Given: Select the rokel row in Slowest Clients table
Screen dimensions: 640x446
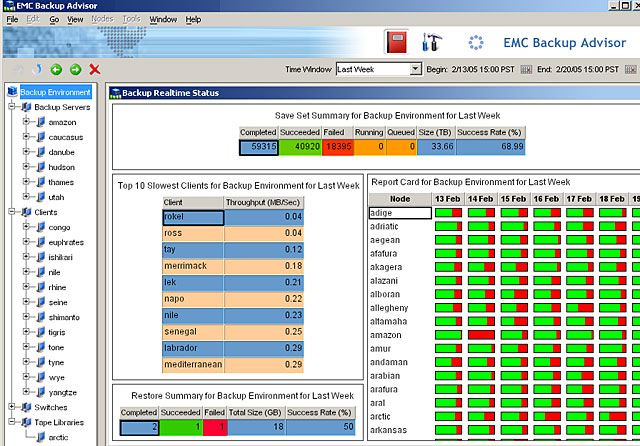Looking at the screenshot, I should click(x=193, y=217).
